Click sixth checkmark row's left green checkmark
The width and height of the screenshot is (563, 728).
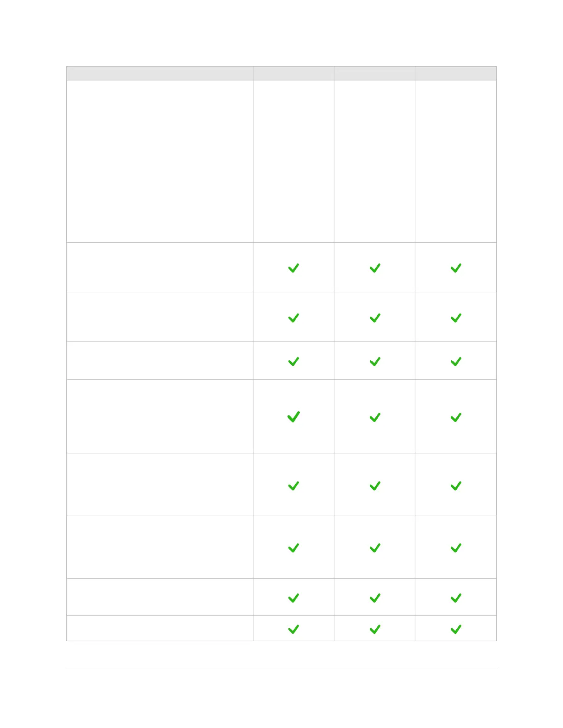(x=293, y=548)
